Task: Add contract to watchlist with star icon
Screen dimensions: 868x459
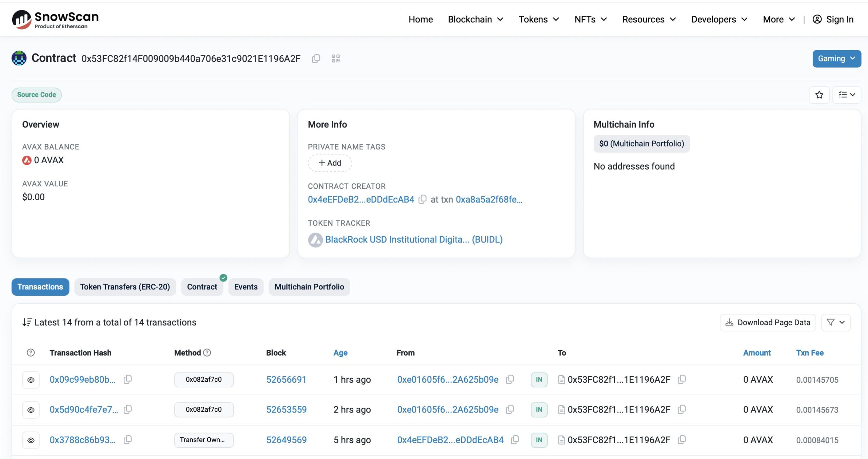Action: click(819, 95)
